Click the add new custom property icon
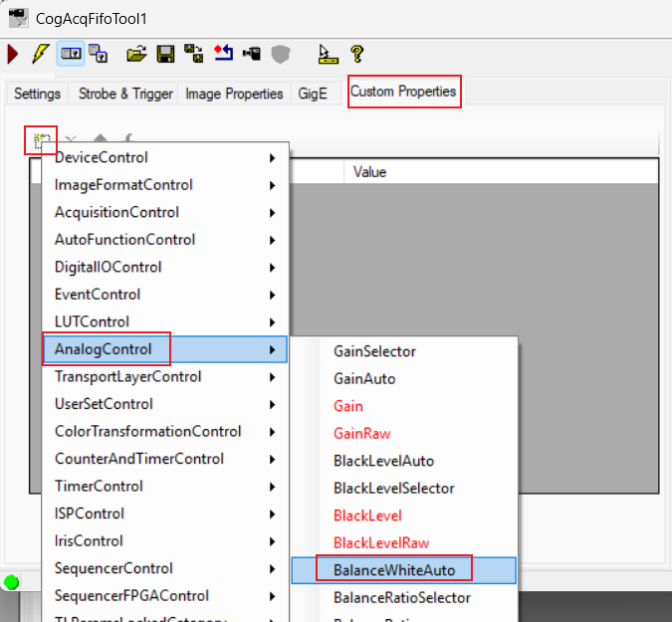 [42, 139]
